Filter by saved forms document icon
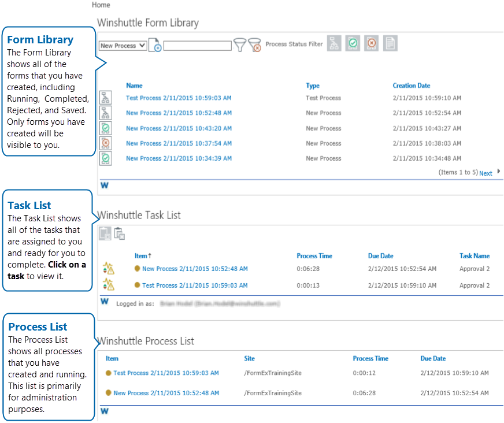The image size is (504, 423). [x=390, y=43]
